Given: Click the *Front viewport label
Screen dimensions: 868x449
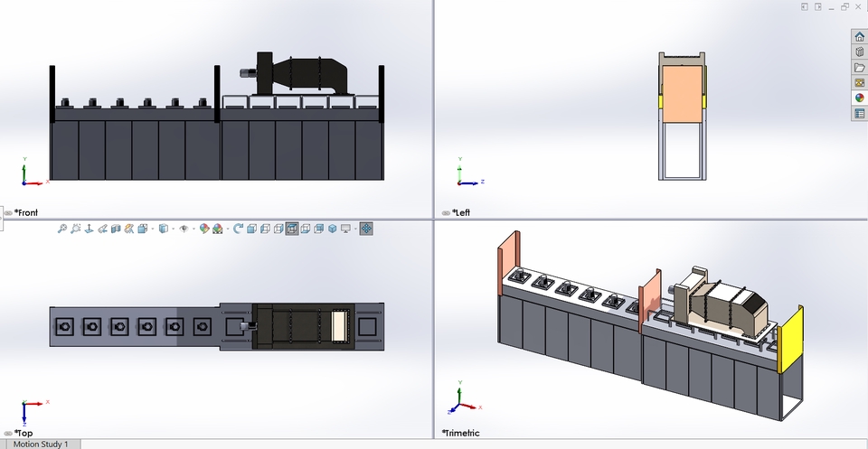Looking at the screenshot, I should (x=26, y=212).
